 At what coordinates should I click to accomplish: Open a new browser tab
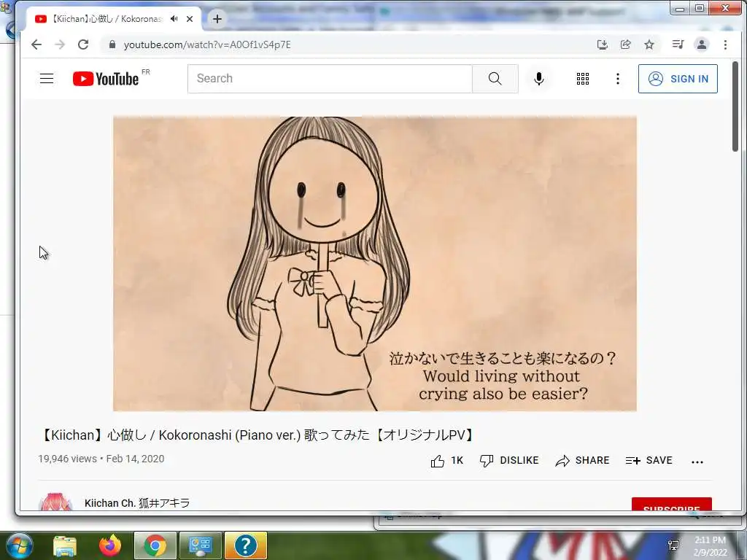tap(217, 19)
